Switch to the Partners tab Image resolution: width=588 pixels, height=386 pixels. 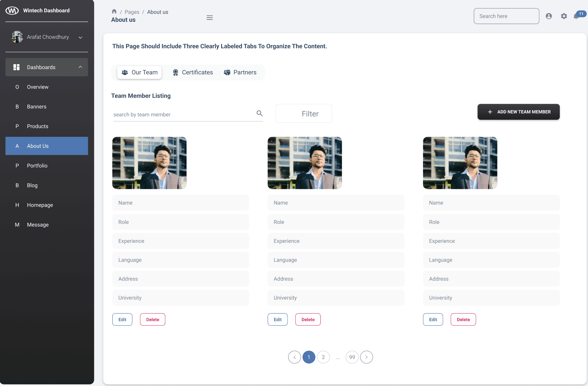pyautogui.click(x=240, y=72)
